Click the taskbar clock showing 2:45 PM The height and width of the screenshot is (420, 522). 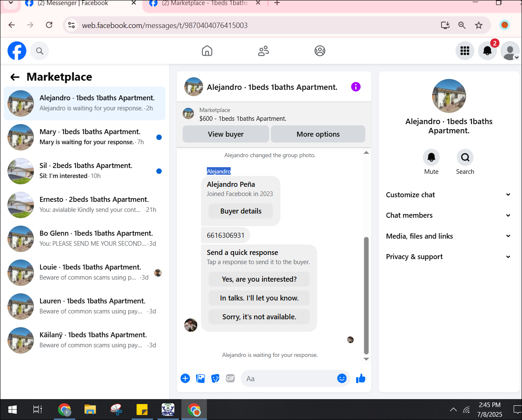point(489,410)
